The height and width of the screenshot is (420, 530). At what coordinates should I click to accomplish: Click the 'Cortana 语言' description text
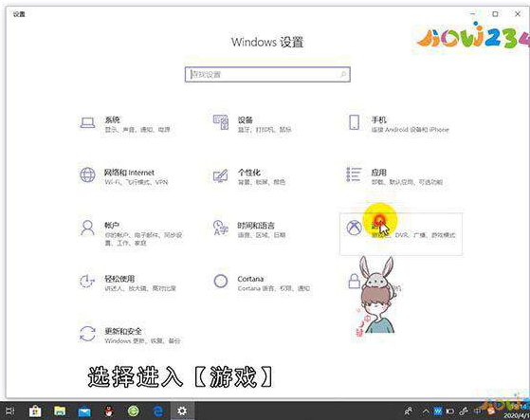(274, 288)
